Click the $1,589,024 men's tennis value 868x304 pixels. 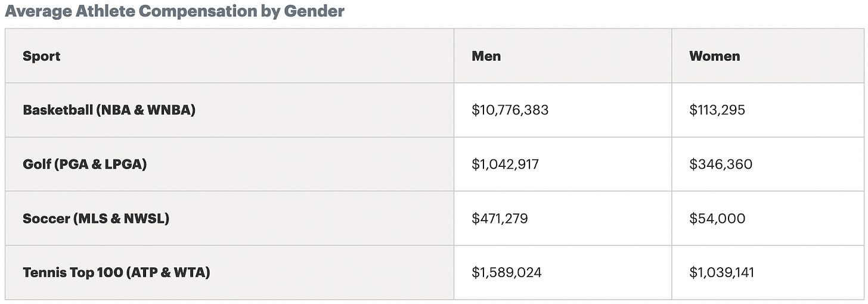click(507, 273)
